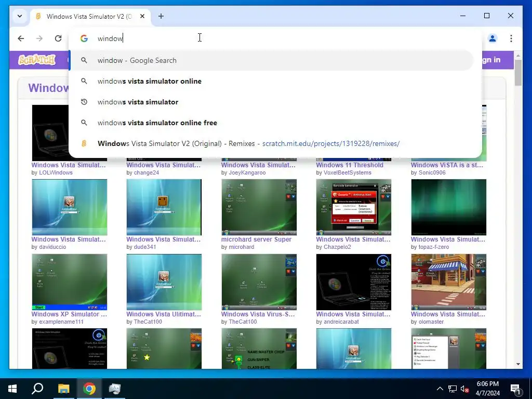This screenshot has height=399, width=532.
Task: Open the project thumbnail by dude341
Action: coord(164,207)
